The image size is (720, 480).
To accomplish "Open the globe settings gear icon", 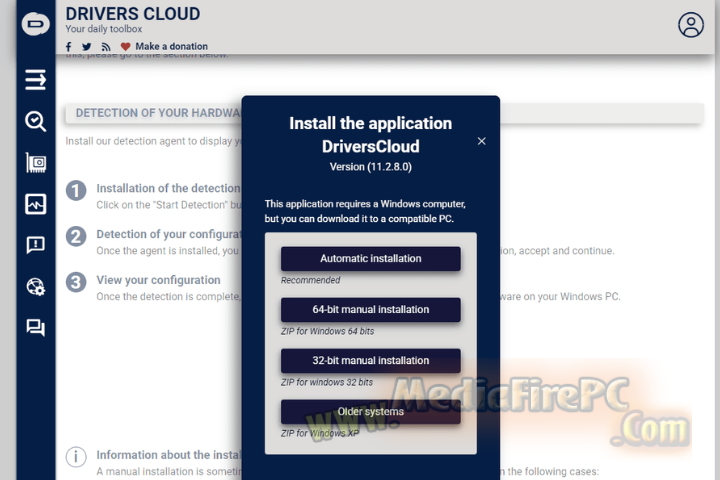I will tap(35, 287).
